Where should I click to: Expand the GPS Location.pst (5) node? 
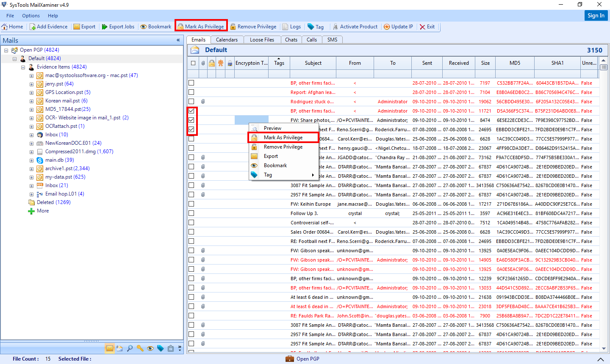pyautogui.click(x=31, y=92)
